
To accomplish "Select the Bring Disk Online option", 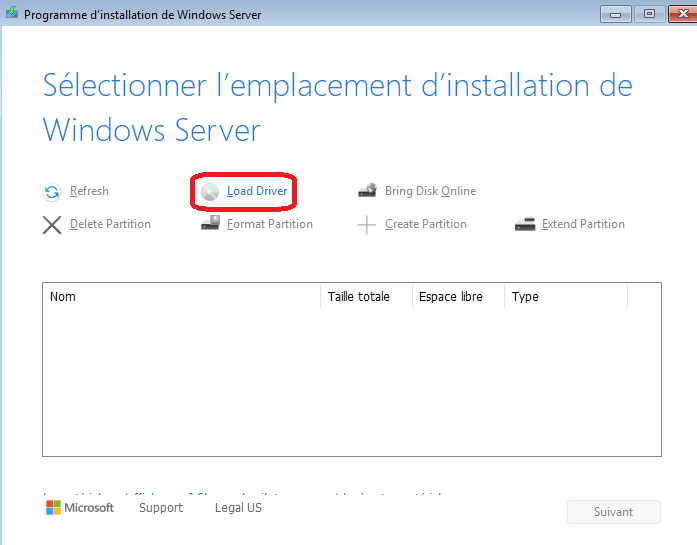I will (430, 191).
